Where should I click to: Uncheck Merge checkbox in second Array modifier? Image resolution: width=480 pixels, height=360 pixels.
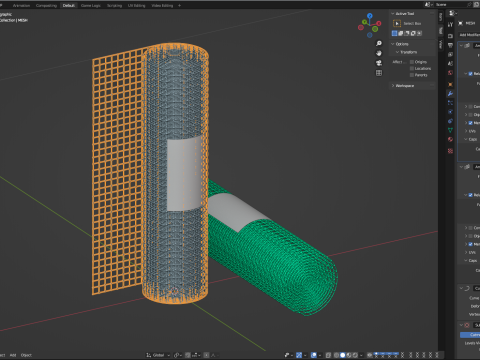pyautogui.click(x=471, y=244)
